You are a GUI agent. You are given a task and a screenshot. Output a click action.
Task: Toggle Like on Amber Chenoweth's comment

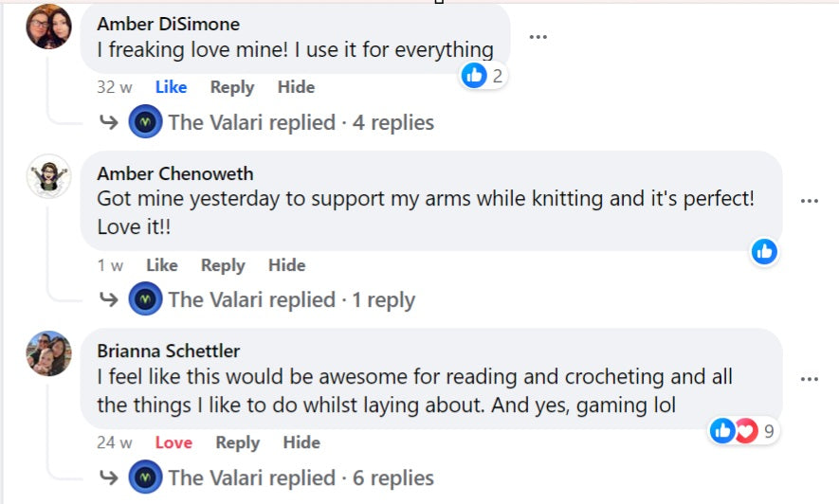pos(162,265)
